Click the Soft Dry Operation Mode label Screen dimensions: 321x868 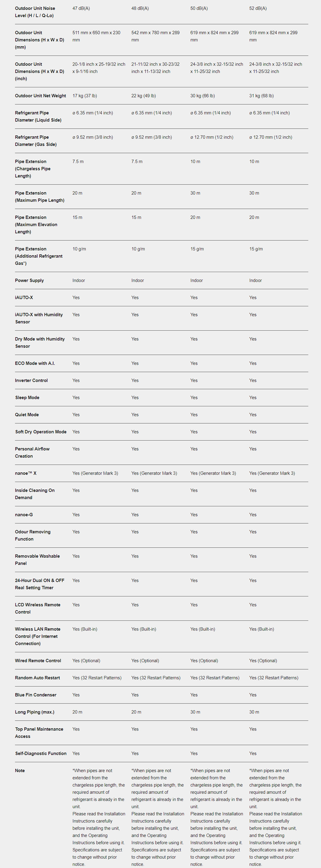40,432
